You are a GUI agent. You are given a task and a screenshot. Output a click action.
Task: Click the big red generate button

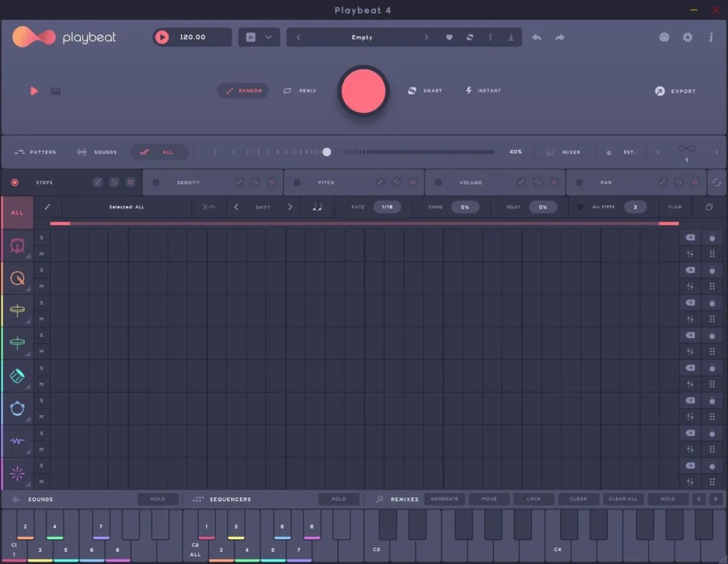pyautogui.click(x=363, y=91)
